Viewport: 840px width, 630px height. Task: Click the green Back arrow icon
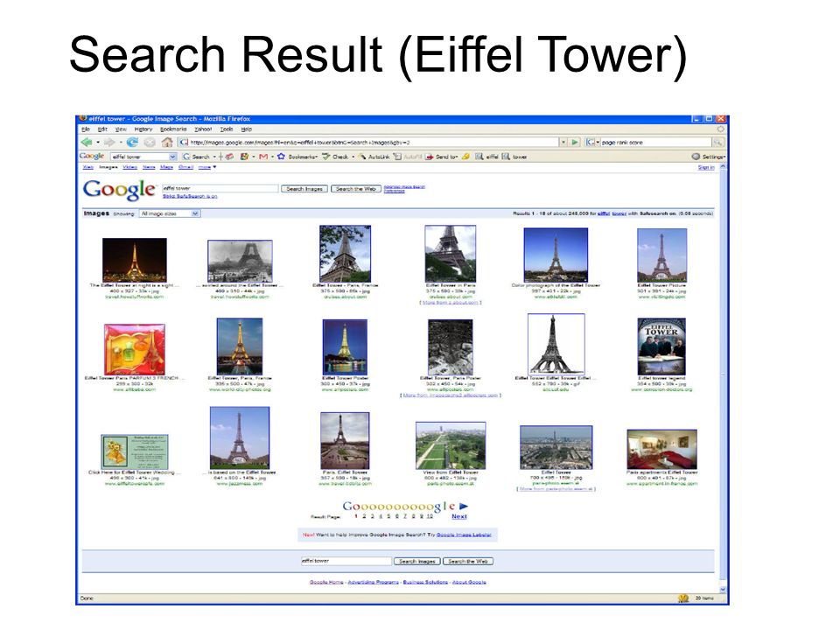[87, 142]
